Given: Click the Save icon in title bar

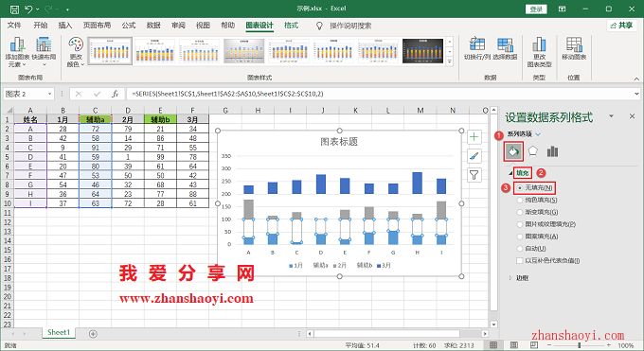Looking at the screenshot, I should (14, 9).
